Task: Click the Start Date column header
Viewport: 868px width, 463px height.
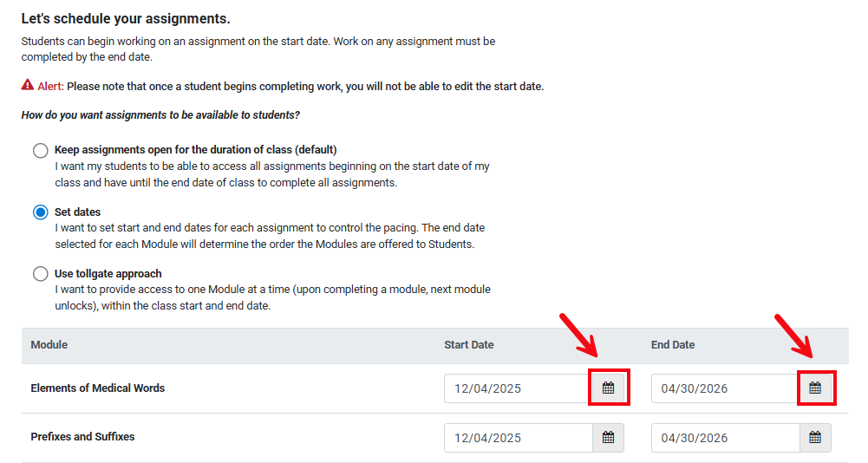Action: pos(469,345)
